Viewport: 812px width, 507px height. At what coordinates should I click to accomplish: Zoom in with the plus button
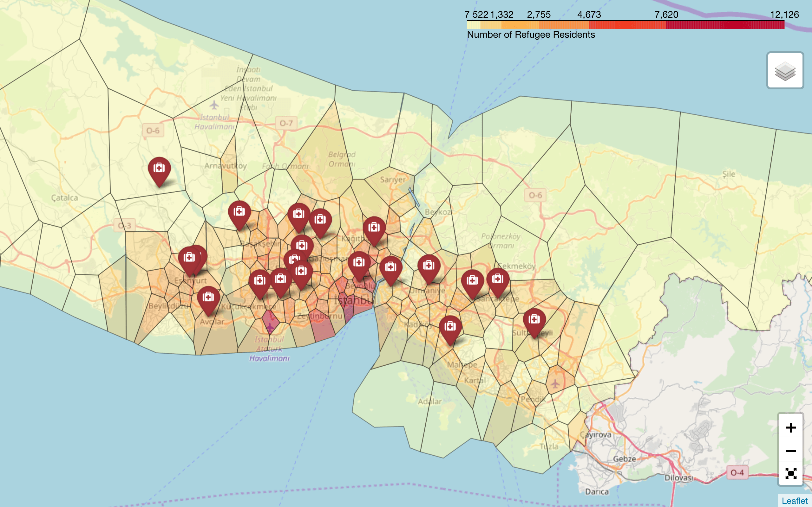tap(790, 427)
